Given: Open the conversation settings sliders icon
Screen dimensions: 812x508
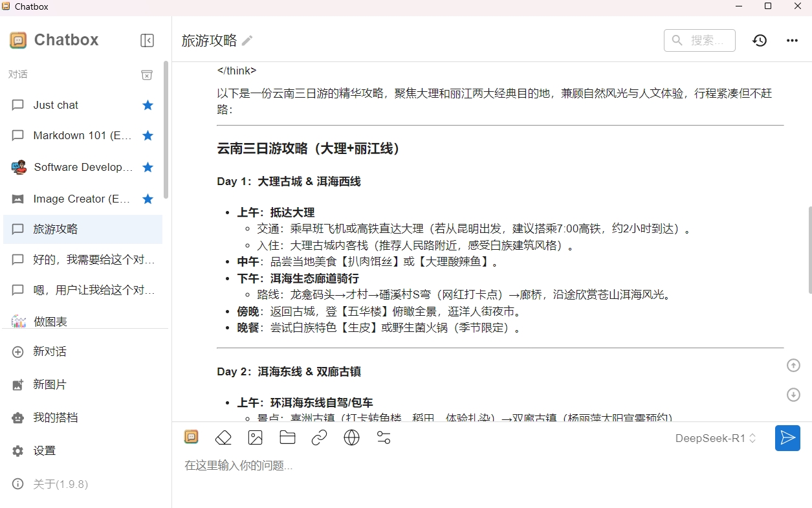Looking at the screenshot, I should point(384,438).
